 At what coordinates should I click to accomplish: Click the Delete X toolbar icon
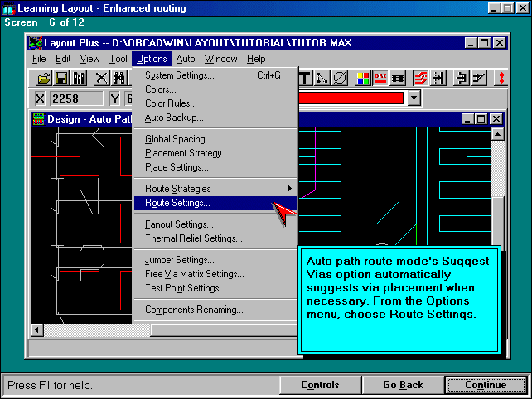101,78
